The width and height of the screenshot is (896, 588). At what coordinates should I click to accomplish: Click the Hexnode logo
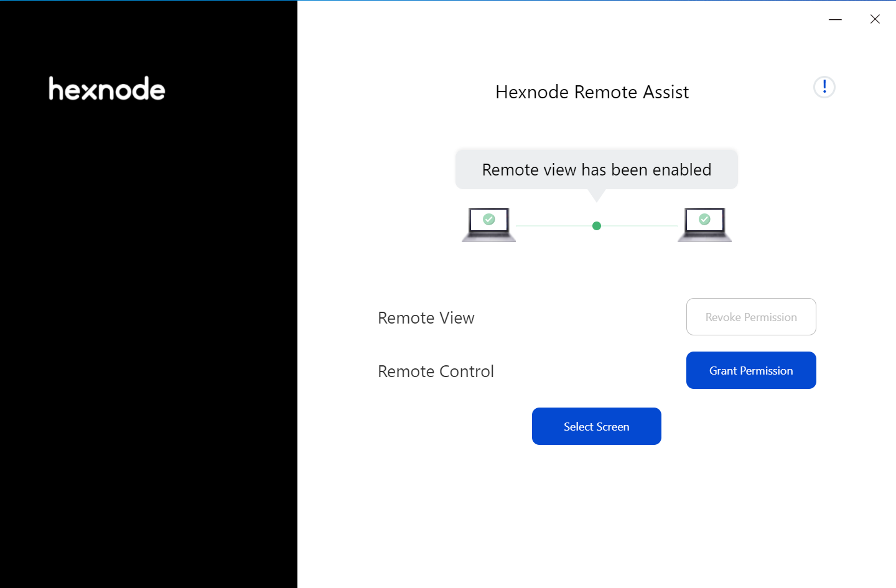click(107, 89)
